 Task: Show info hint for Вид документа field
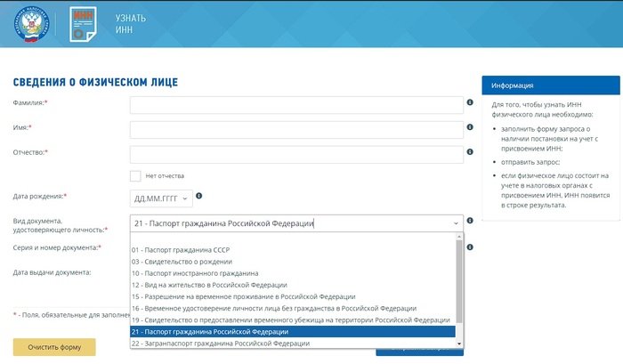click(470, 221)
